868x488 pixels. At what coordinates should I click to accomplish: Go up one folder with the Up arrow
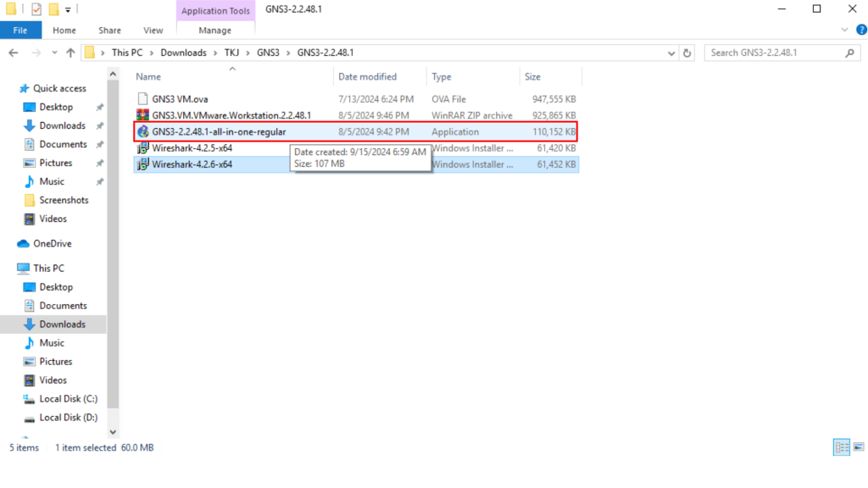70,53
